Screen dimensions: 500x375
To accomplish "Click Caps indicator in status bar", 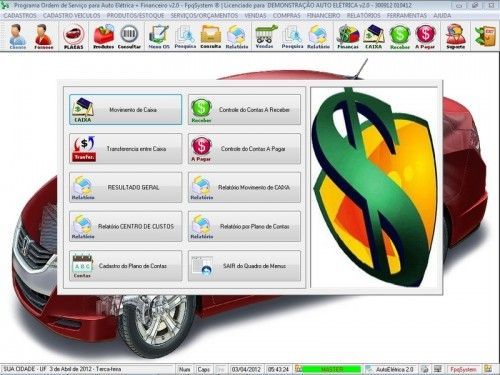I will pos(204,369).
